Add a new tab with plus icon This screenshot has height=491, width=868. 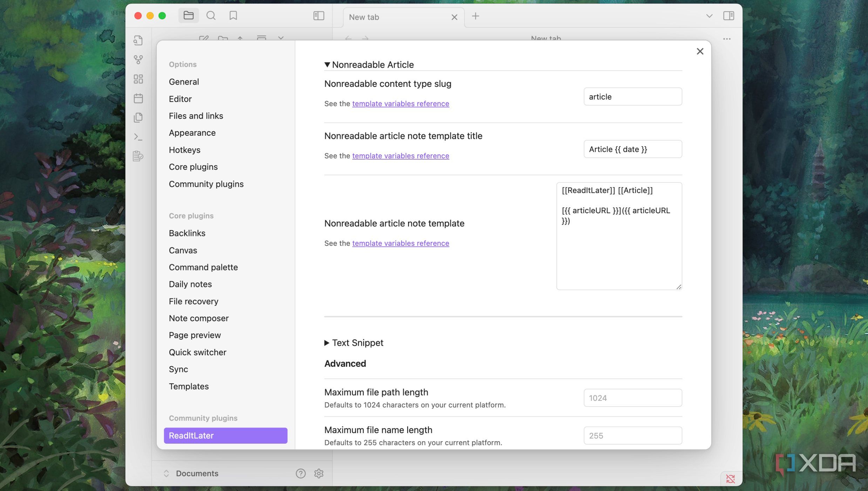click(x=475, y=16)
